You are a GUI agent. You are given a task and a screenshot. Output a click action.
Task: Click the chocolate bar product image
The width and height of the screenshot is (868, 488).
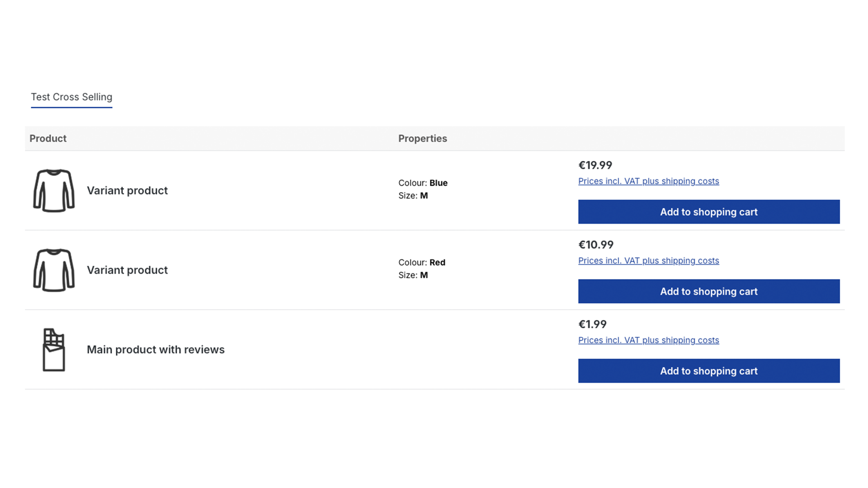(54, 350)
